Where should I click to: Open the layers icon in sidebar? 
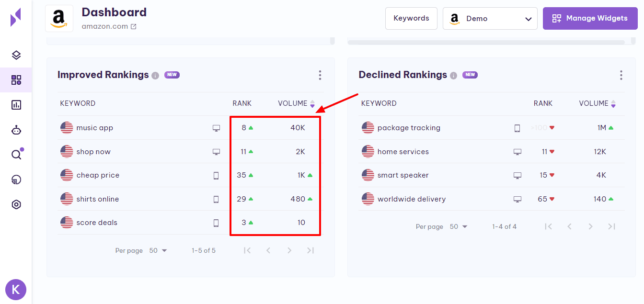(x=16, y=55)
